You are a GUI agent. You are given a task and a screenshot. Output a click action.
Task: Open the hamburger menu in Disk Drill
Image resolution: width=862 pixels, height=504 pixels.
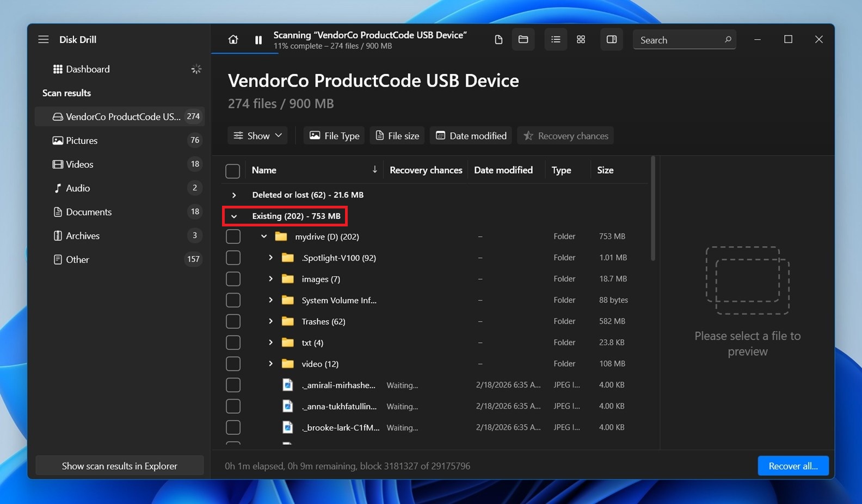(44, 39)
